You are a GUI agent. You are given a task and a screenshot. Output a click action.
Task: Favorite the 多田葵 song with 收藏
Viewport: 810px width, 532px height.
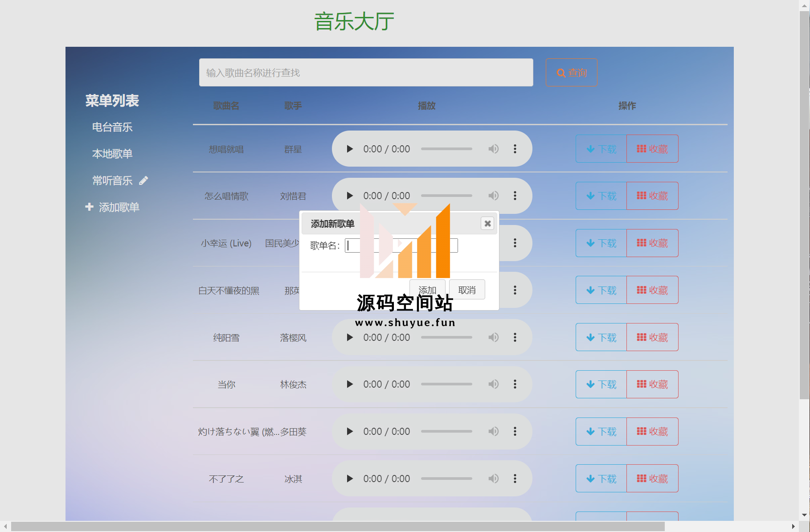(x=652, y=431)
